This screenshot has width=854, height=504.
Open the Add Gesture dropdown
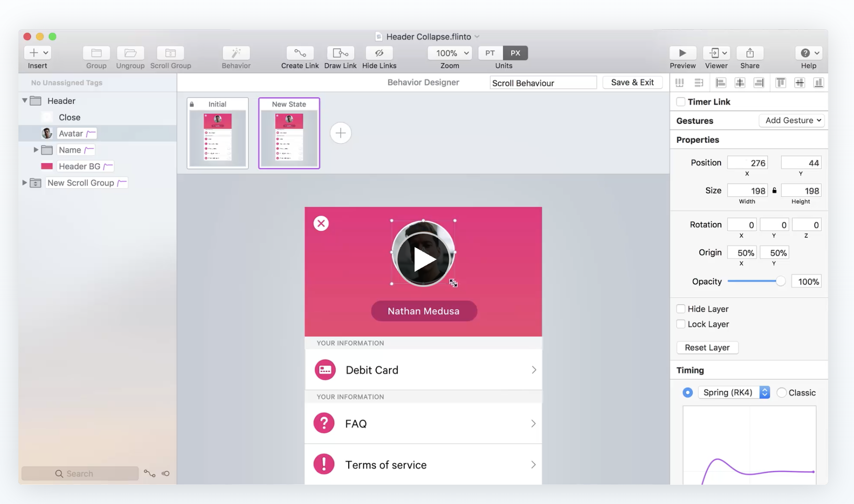[x=791, y=120]
